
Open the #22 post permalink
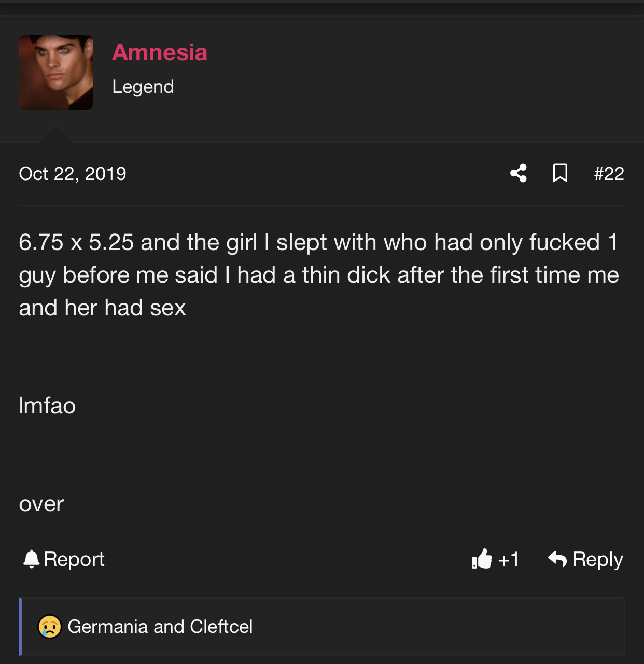tap(609, 174)
